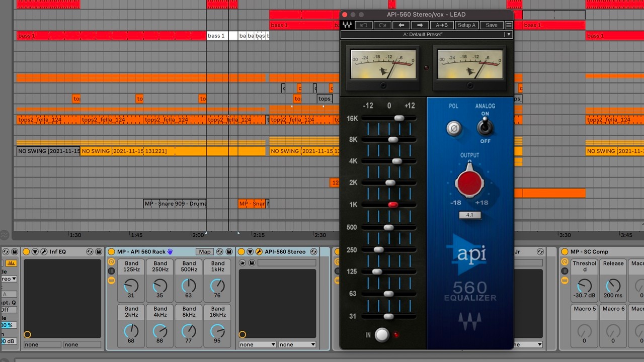This screenshot has height=362, width=644.
Task: Click the redo arrow in the API-560 toolbar
Action: pyautogui.click(x=382, y=25)
